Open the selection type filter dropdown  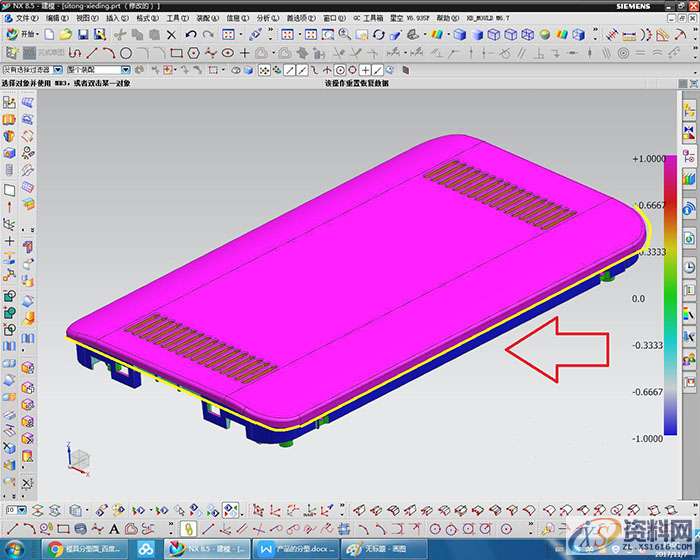point(60,70)
